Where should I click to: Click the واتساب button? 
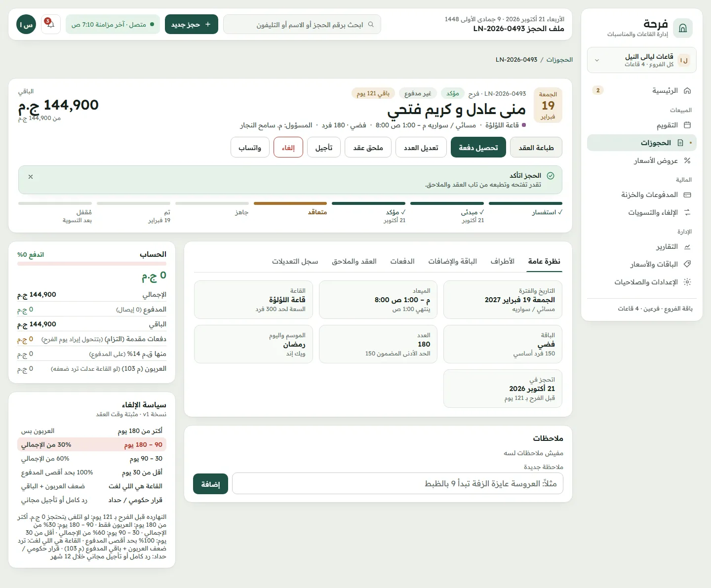tap(250, 147)
